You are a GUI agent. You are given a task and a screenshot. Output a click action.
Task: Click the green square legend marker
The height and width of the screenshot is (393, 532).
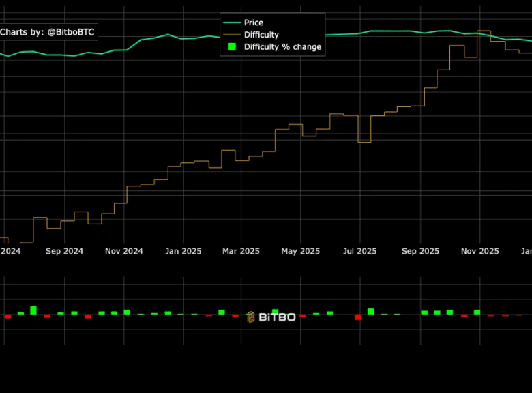232,47
